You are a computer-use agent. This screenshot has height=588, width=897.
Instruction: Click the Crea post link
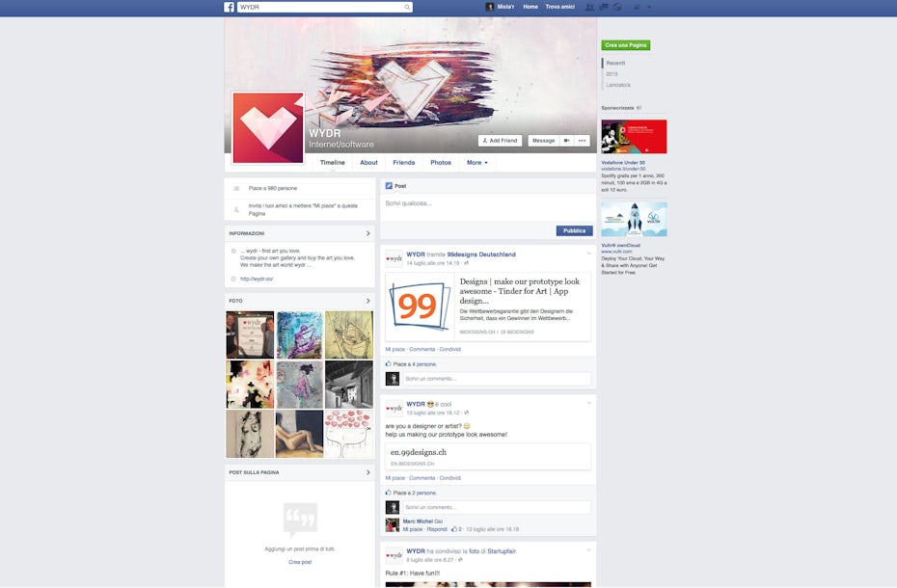click(300, 562)
